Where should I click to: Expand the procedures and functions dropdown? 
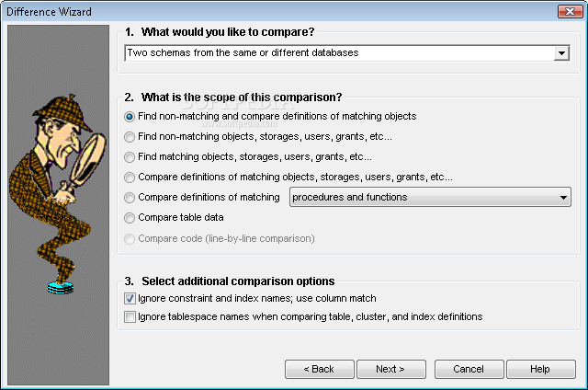coord(430,197)
